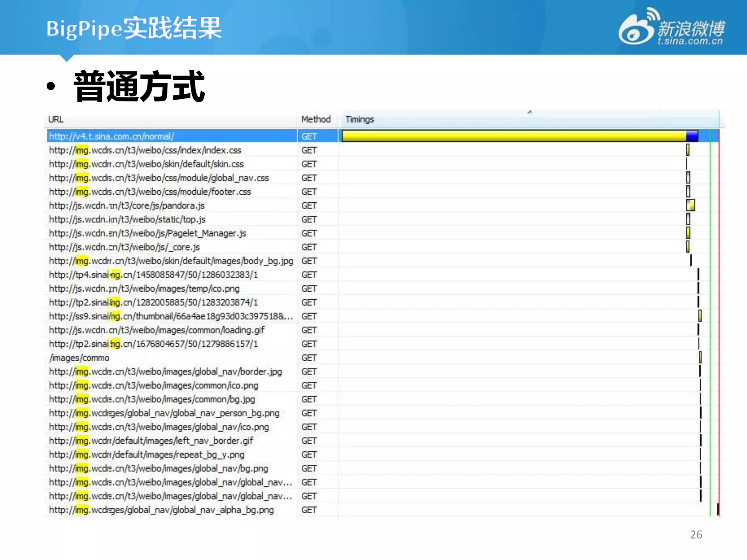Click the thumbnail request timing marker
The image size is (747, 560).
coord(700,316)
